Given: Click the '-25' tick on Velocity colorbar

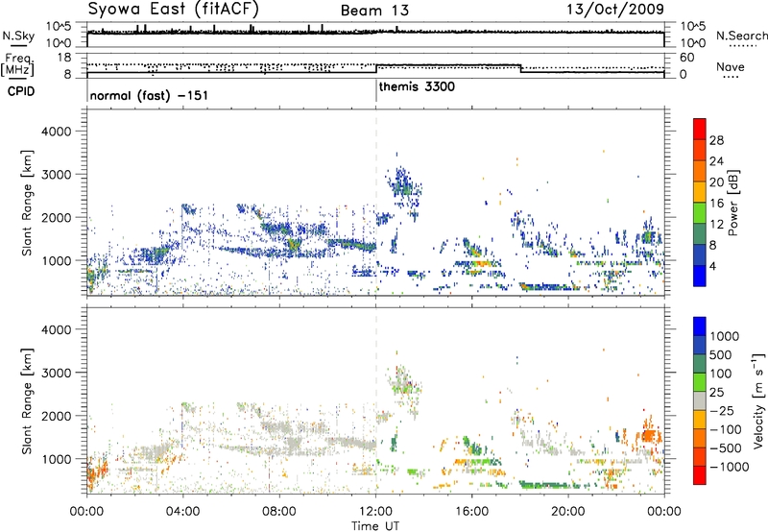Looking at the screenshot, I should pos(722,410).
